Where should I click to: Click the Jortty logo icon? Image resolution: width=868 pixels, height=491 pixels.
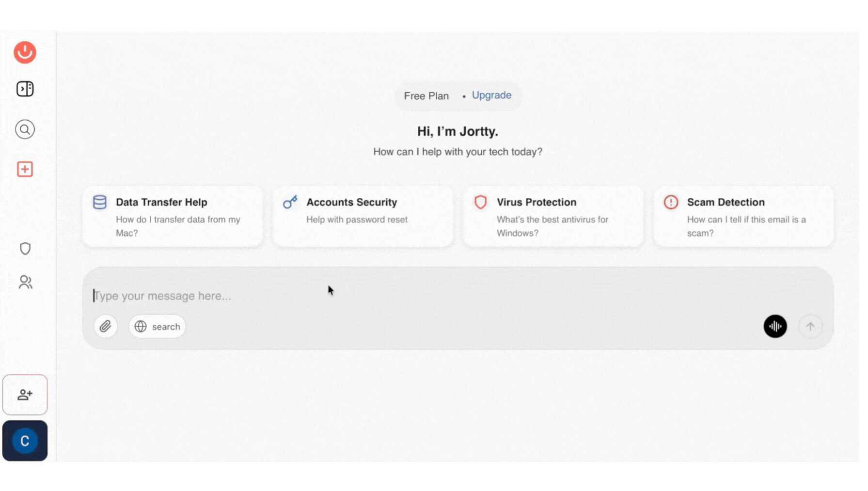[x=25, y=52]
